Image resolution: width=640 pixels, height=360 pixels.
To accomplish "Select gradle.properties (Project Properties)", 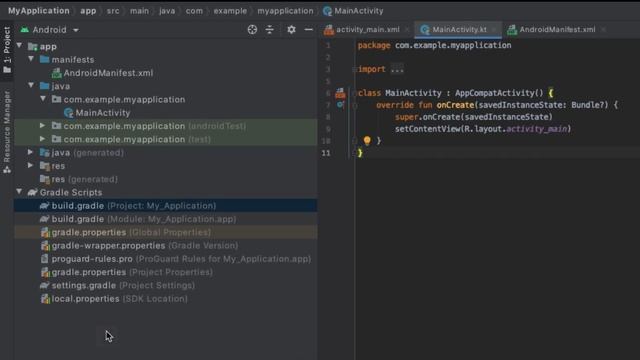I will (x=166, y=272).
